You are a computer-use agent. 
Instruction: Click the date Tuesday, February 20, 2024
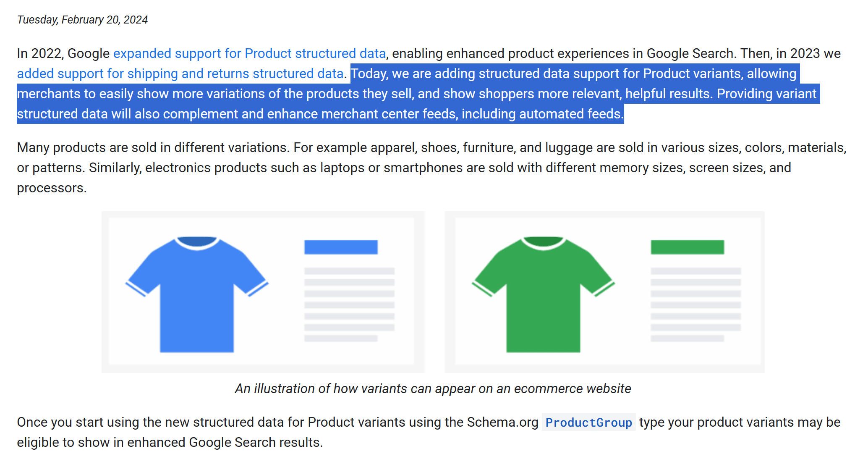click(82, 20)
